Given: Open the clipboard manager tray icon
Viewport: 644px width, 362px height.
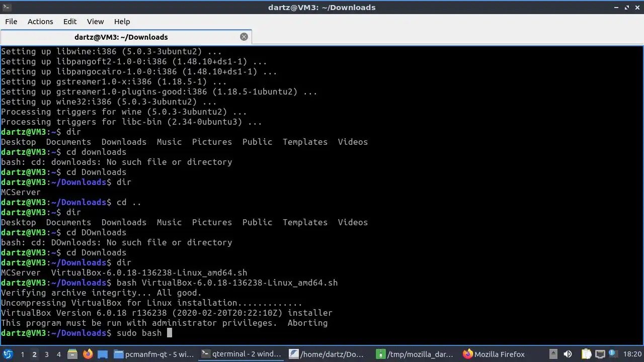Looking at the screenshot, I should point(586,354).
